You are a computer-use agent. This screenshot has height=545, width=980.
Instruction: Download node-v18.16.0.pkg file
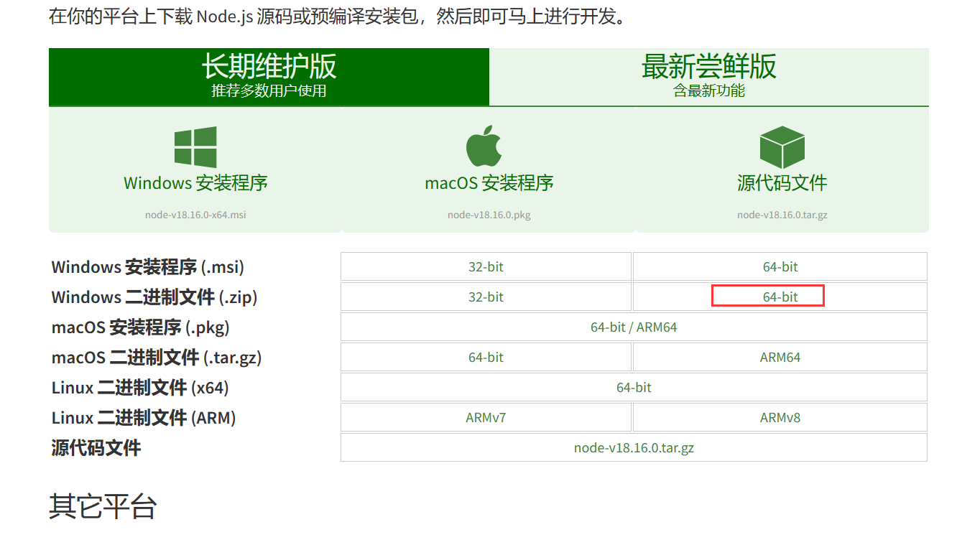point(489,215)
